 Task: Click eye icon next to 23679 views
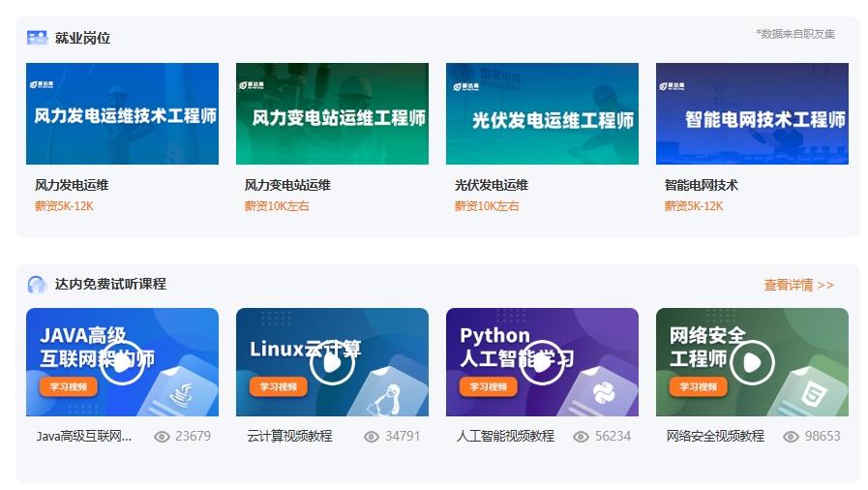pyautogui.click(x=162, y=437)
